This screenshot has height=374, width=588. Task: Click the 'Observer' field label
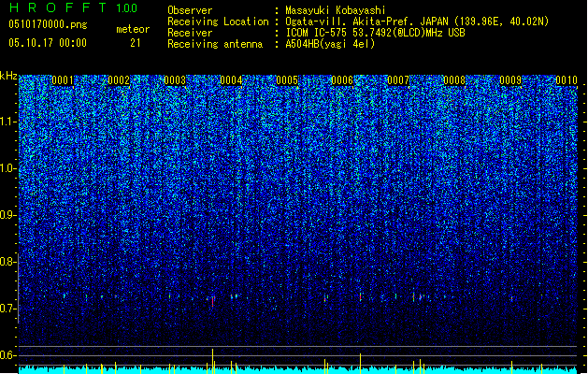pyautogui.click(x=190, y=10)
